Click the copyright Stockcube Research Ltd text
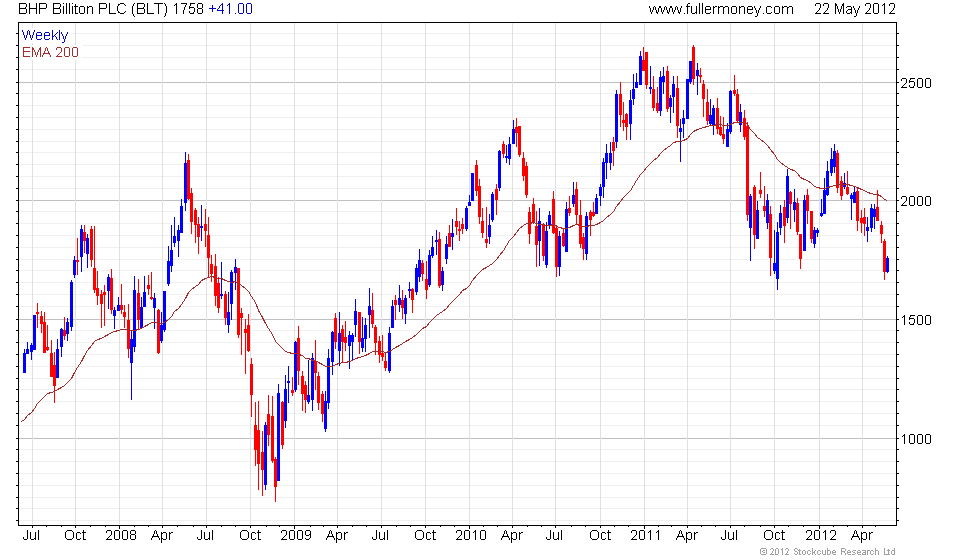 click(x=828, y=552)
